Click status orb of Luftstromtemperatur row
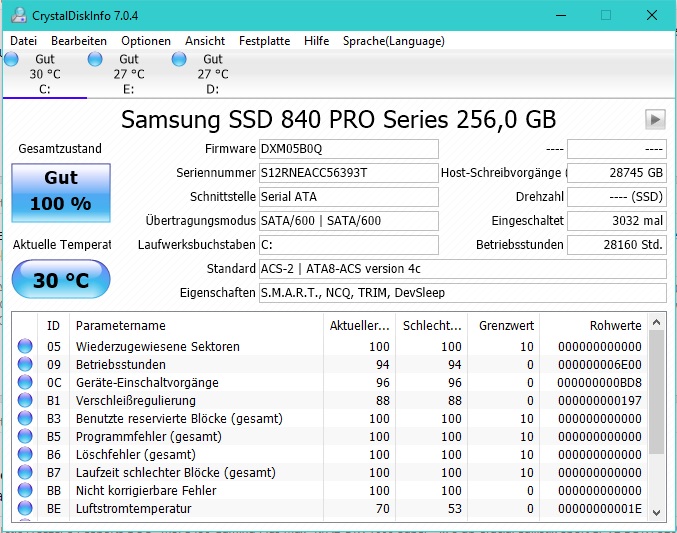The height and width of the screenshot is (533, 677). pyautogui.click(x=25, y=508)
